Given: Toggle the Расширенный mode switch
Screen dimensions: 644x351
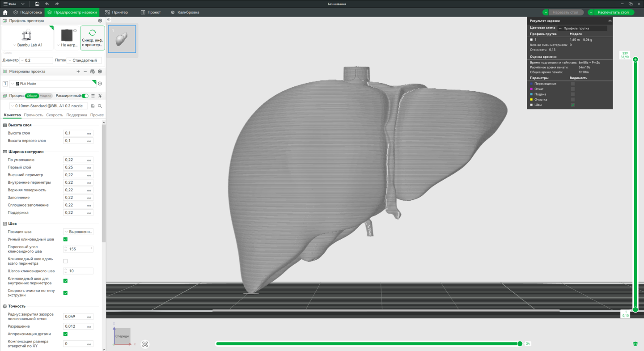Looking at the screenshot, I should [x=85, y=96].
